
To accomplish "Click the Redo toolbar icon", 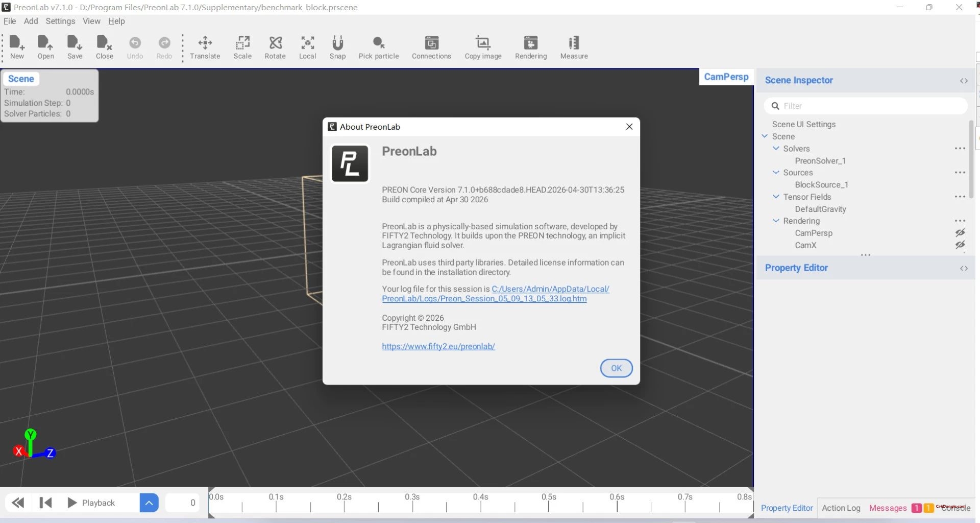I will point(164,47).
